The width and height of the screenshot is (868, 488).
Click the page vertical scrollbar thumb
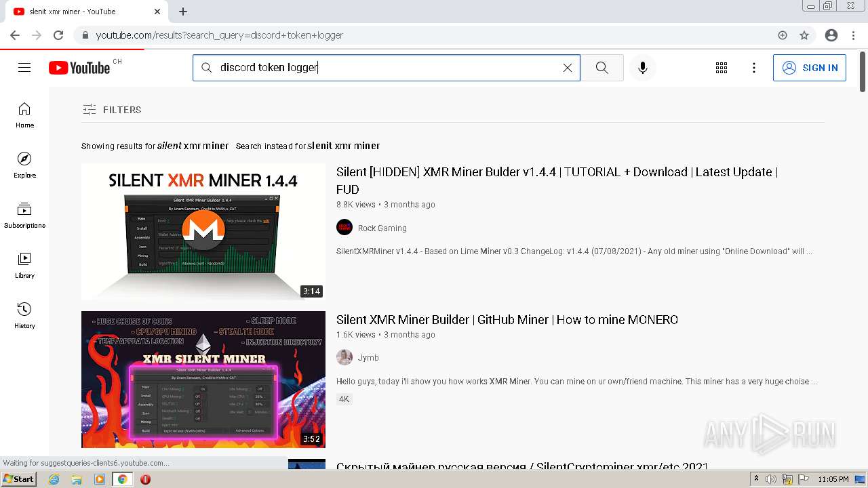(x=863, y=72)
